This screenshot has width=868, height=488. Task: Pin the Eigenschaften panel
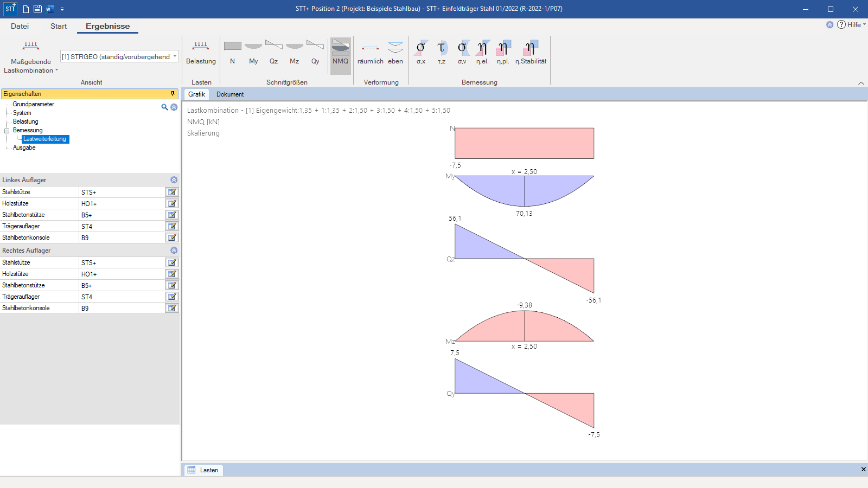click(173, 94)
